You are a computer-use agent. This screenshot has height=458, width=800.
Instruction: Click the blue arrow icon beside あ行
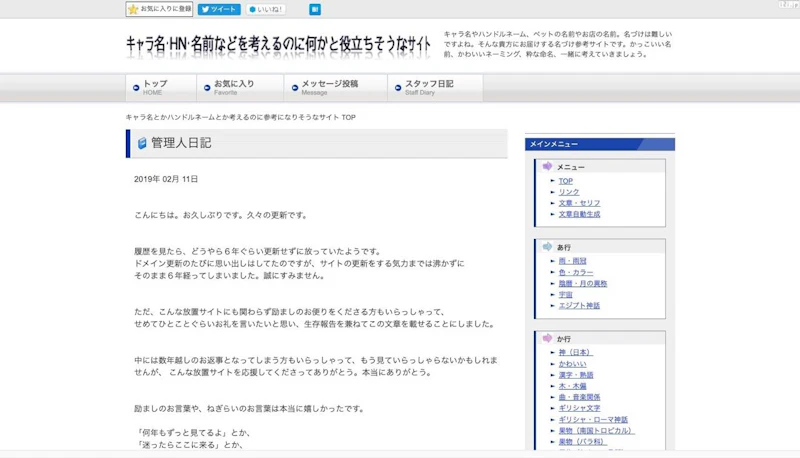[x=547, y=247]
